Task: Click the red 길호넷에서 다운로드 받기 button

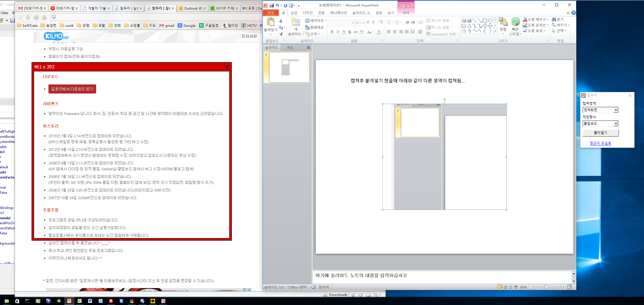Action: (x=72, y=89)
